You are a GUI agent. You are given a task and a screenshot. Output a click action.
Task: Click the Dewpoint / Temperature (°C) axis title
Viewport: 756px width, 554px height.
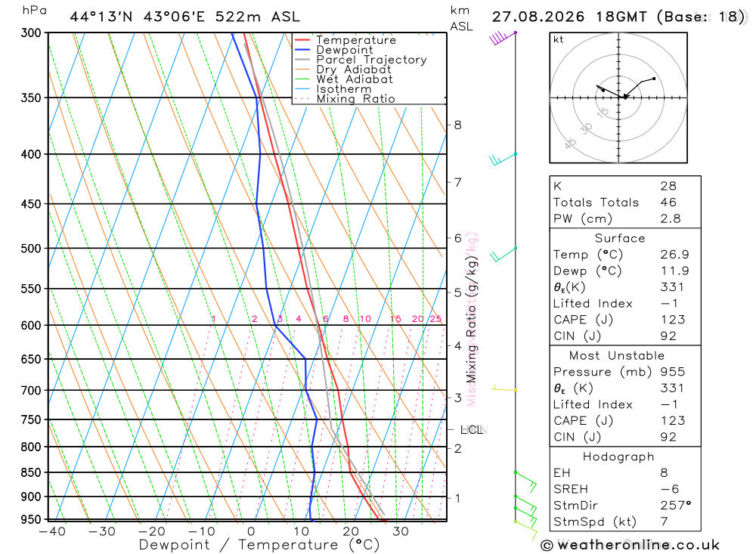click(x=259, y=545)
